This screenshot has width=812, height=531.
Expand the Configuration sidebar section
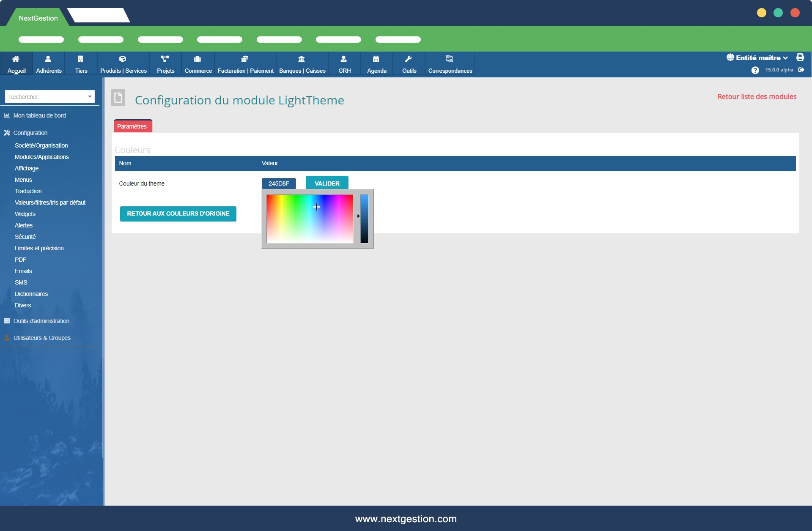tap(30, 133)
